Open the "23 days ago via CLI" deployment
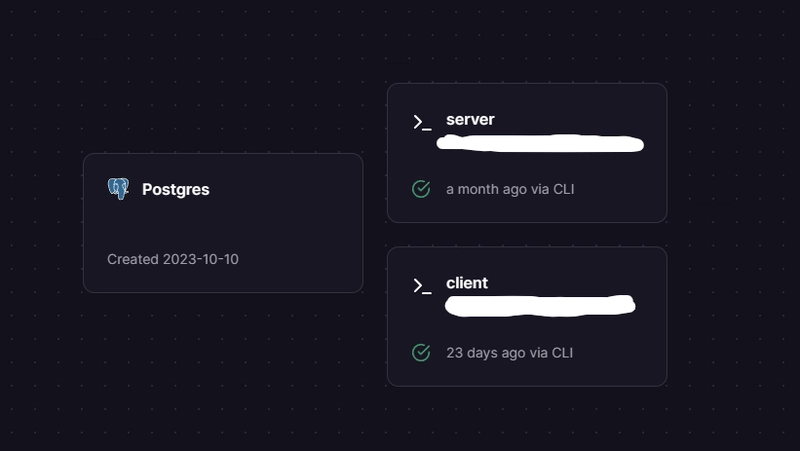Image resolution: width=800 pixels, height=451 pixels. [510, 353]
